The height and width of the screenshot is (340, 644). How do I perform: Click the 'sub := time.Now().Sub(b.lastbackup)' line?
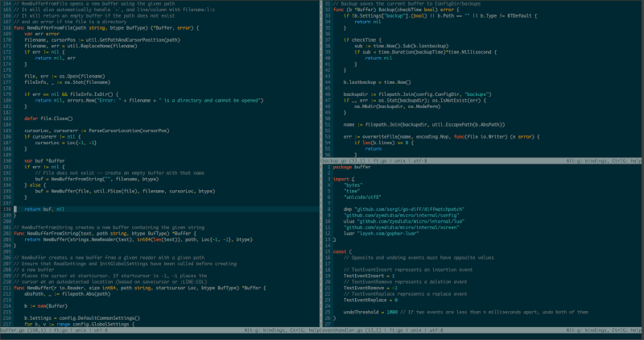click(402, 46)
